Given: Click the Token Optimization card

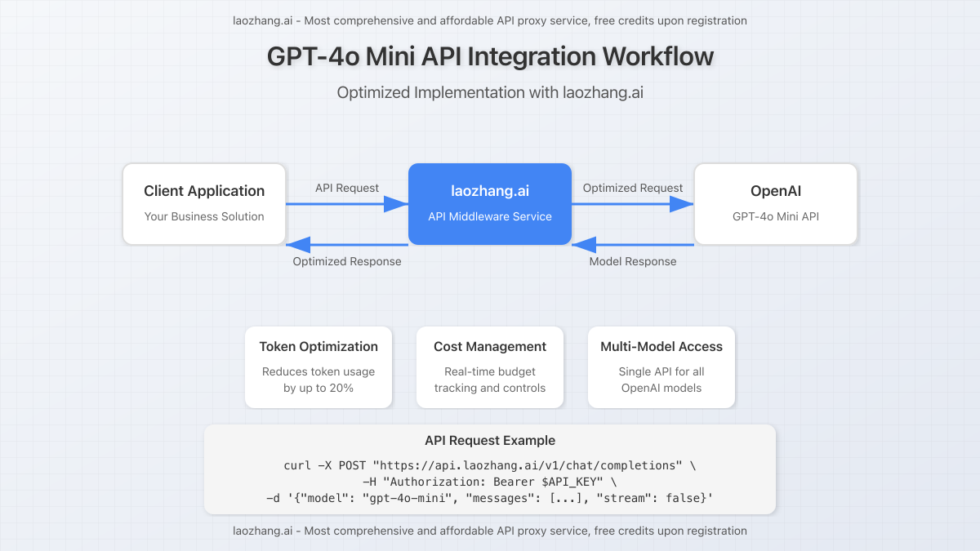Looking at the screenshot, I should (x=318, y=367).
